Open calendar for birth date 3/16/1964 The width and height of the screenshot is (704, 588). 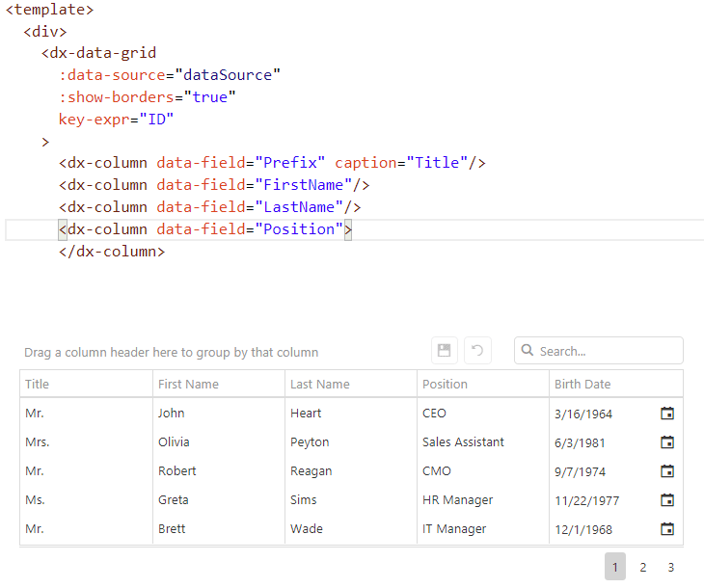coord(667,413)
